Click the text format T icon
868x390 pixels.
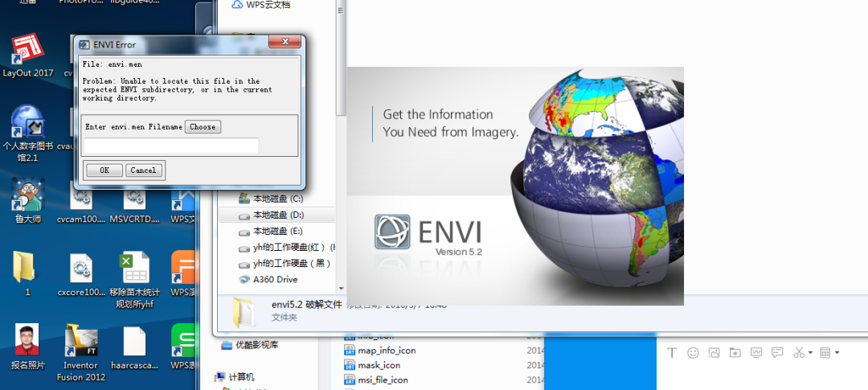point(672,352)
